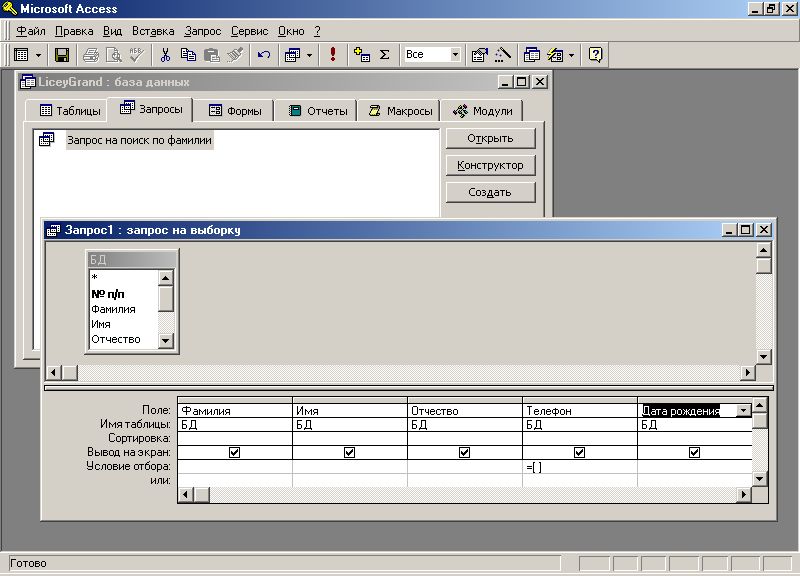Click the БД field list down arrow
This screenshot has height=576, width=800.
(x=166, y=340)
